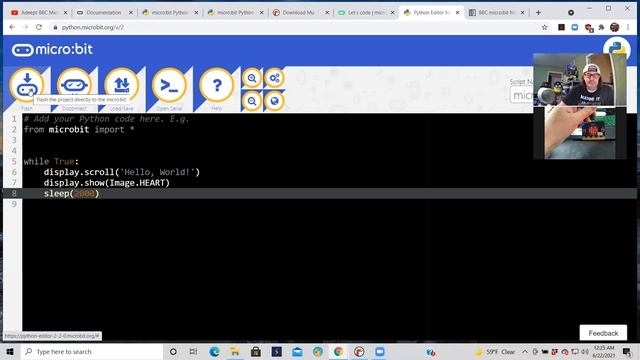Click the Flash button to flash the micro:bit

[x=27, y=85]
